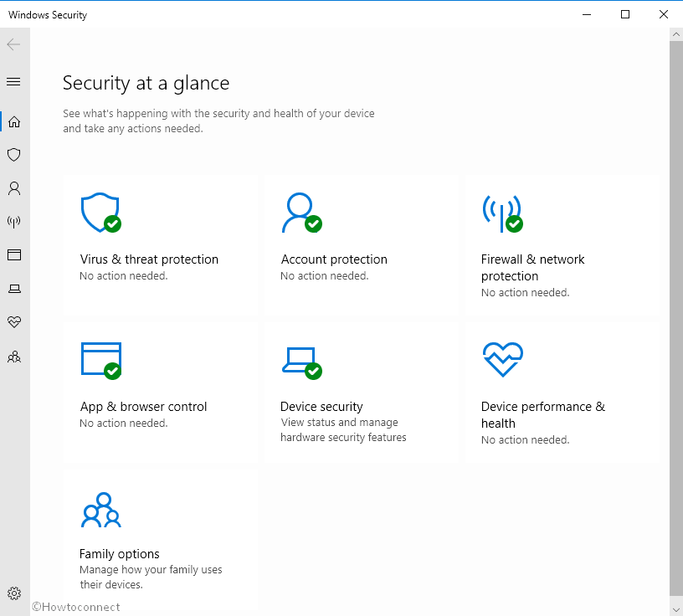Screen dimensions: 683x616
Task: Expand the navigation pane with the hamburger icon
Action: (13, 81)
